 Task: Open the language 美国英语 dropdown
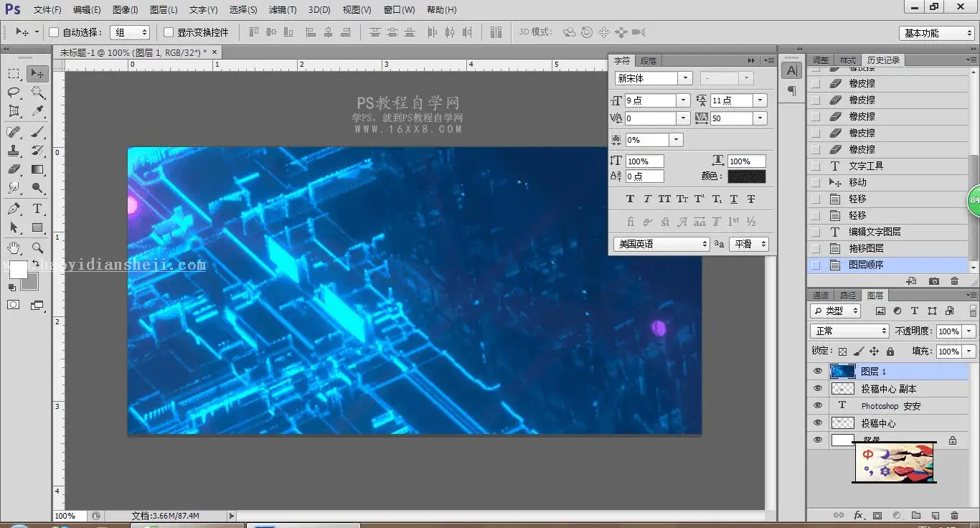[661, 244]
